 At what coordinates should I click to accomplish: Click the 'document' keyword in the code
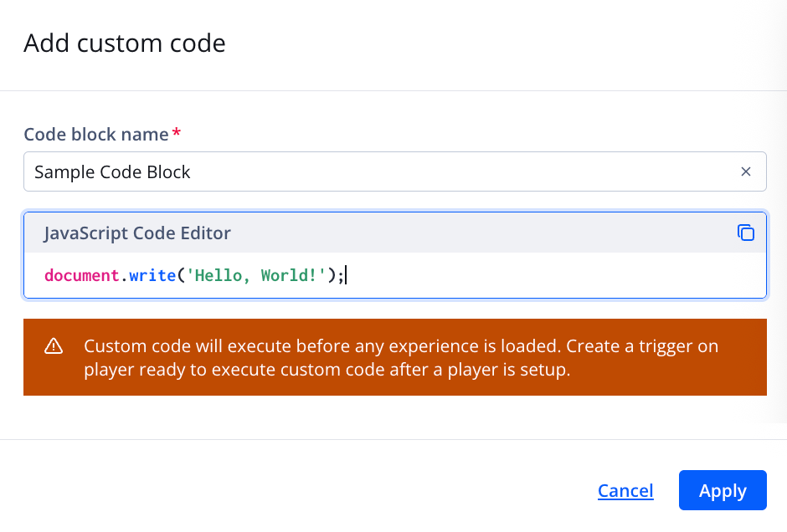tap(81, 275)
